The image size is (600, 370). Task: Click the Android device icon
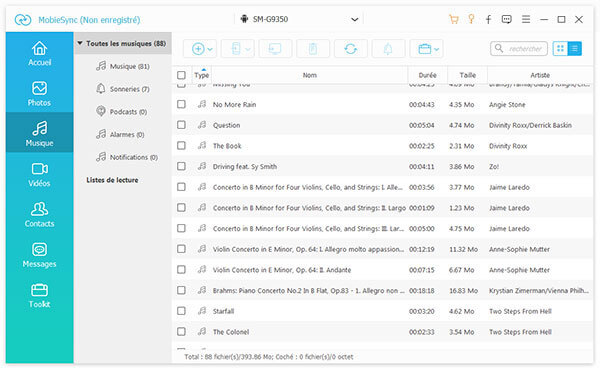244,19
